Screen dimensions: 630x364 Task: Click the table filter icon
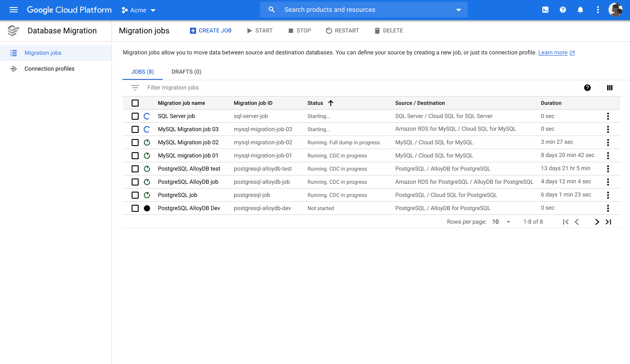(135, 88)
